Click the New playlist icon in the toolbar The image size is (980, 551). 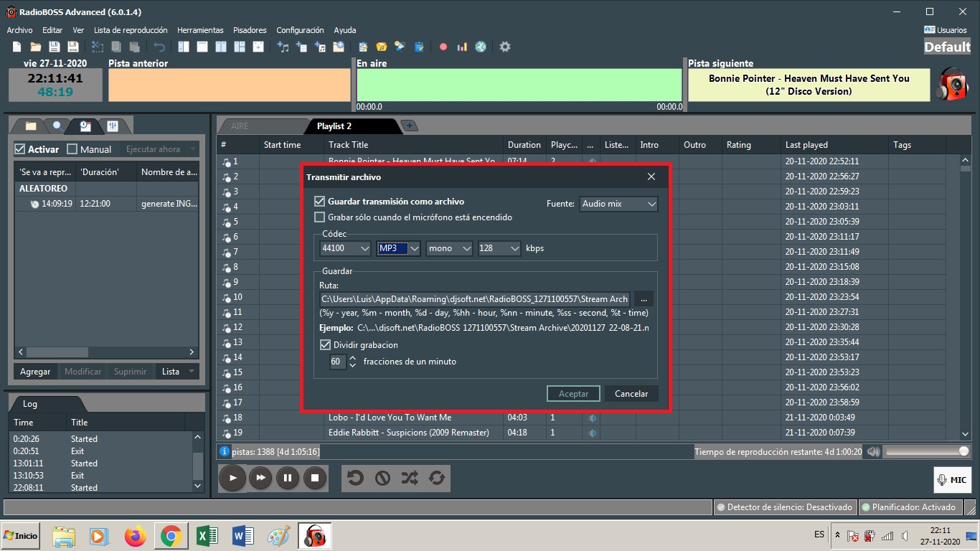17,47
